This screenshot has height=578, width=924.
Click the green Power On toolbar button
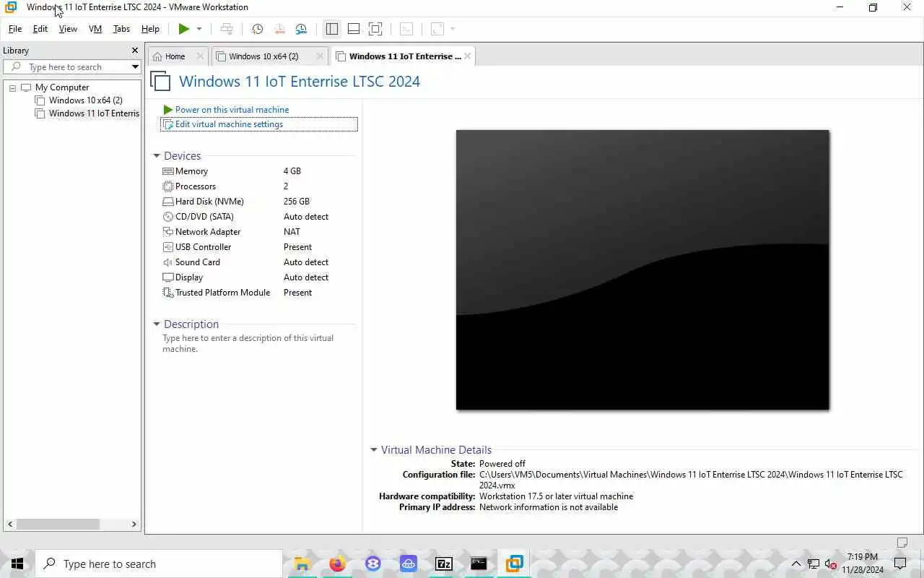click(x=184, y=29)
